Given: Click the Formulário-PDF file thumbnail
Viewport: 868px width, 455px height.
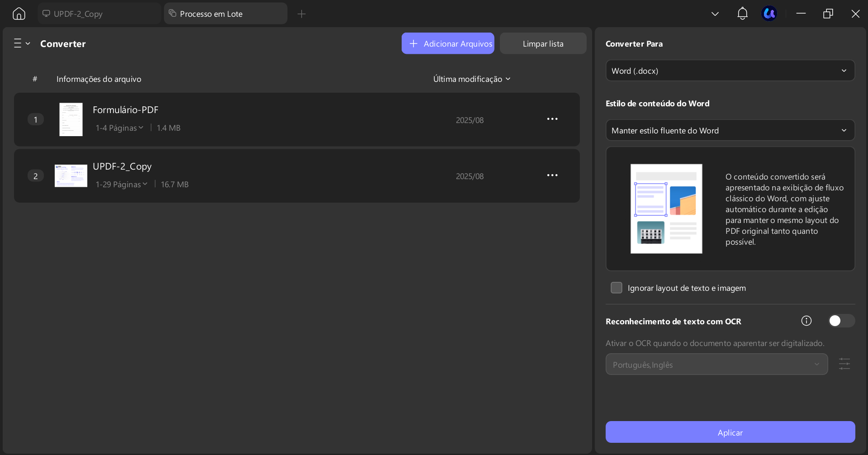Looking at the screenshot, I should (71, 119).
